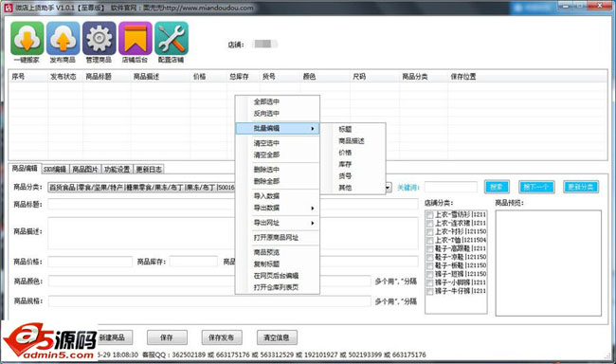Check the 鞋子-高跟鞋 shop category
This screenshot has height=364, width=616.
(430, 249)
